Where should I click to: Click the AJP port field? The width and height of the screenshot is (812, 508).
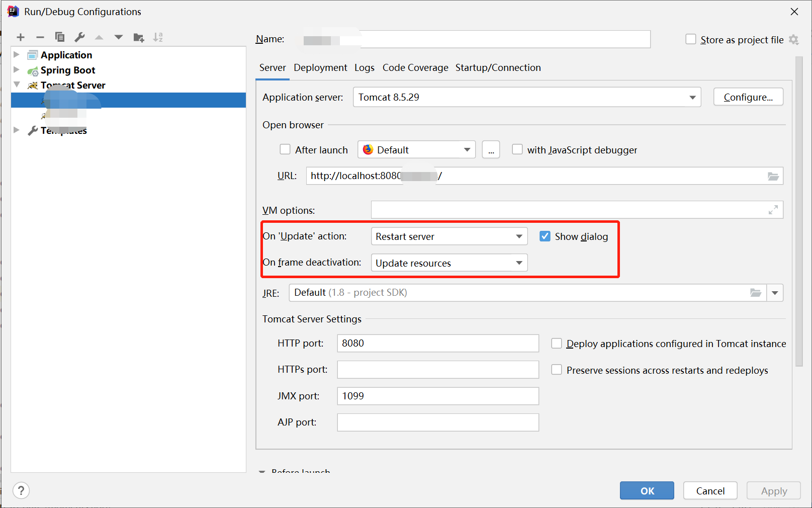438,422
